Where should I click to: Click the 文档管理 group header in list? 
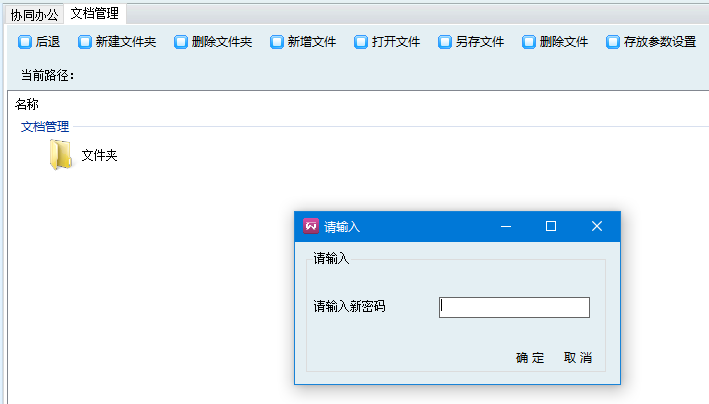tap(45, 127)
